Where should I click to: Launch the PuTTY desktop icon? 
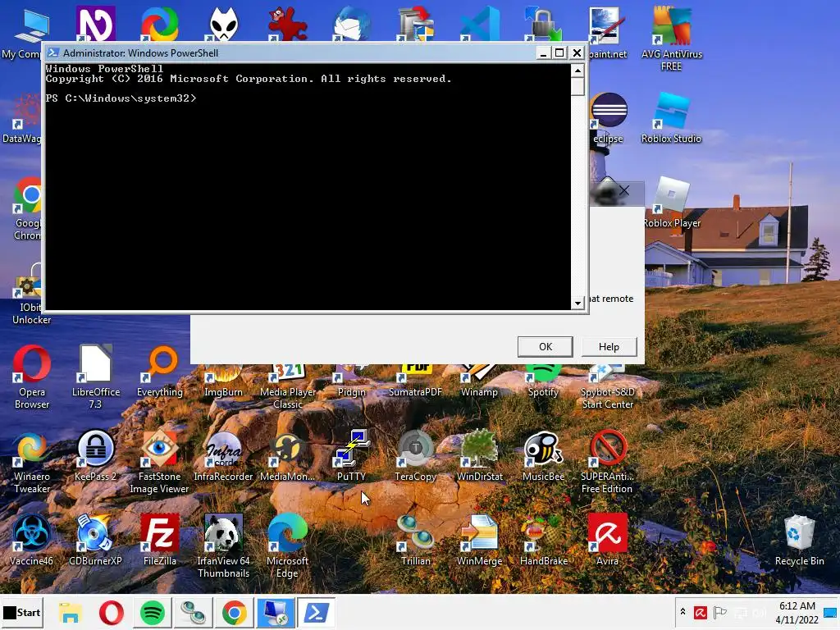pos(351,456)
